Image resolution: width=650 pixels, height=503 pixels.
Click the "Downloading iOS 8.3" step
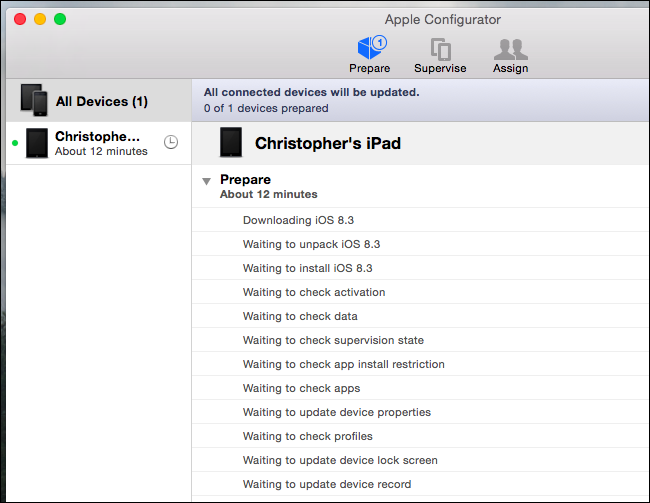pyautogui.click(x=421, y=220)
